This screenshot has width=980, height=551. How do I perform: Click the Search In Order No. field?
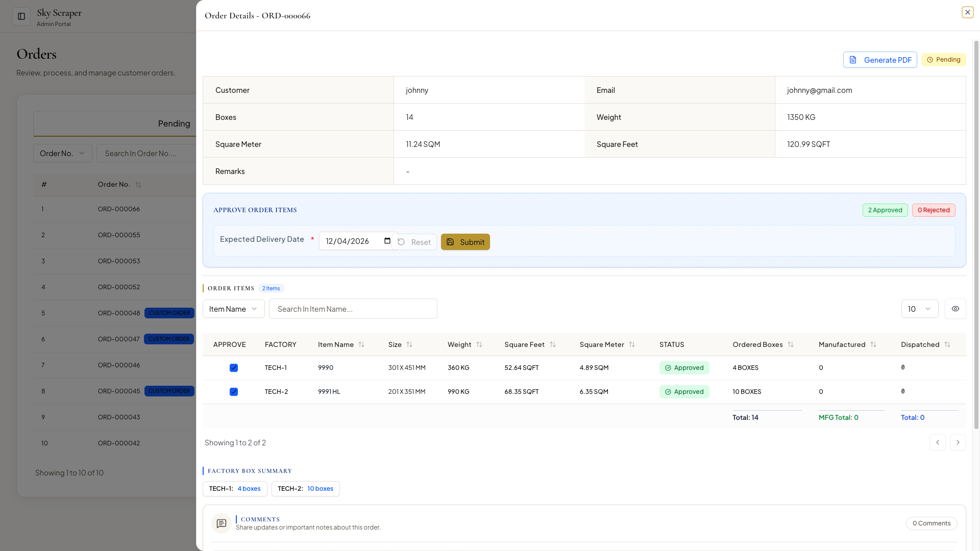[x=146, y=153]
